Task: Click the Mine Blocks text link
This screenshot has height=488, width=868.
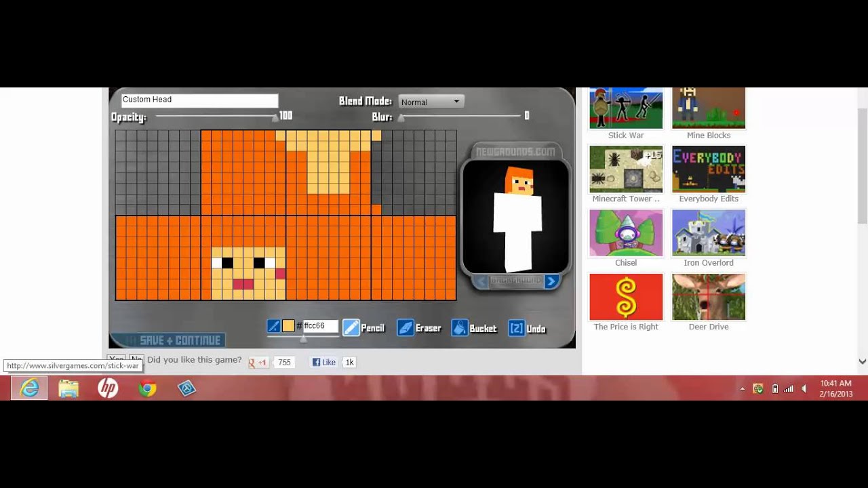Action: tap(709, 136)
